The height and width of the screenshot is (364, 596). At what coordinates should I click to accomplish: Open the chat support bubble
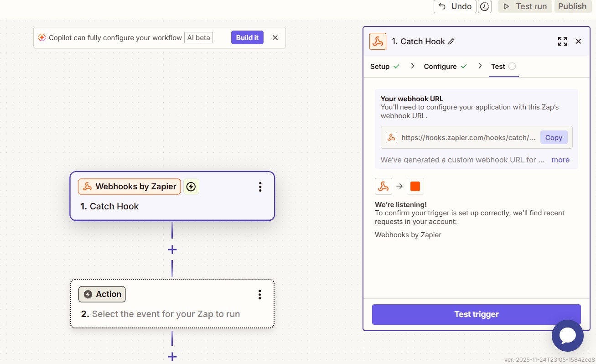[567, 336]
